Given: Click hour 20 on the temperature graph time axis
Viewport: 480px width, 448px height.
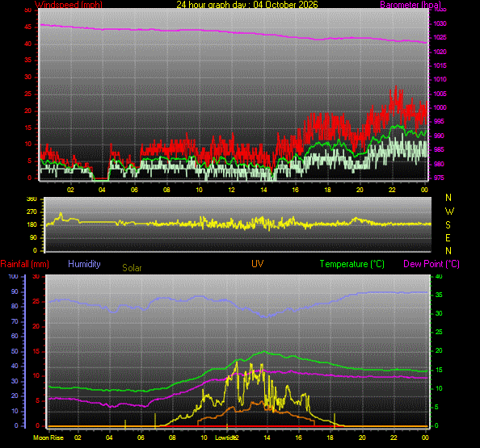Looking at the screenshot, I should [x=362, y=438].
